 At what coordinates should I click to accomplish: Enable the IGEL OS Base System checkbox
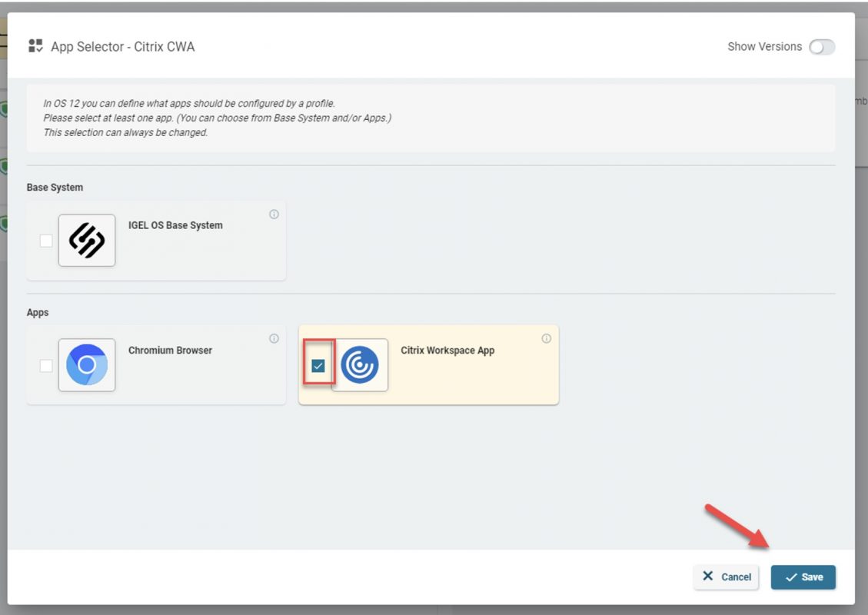[45, 240]
